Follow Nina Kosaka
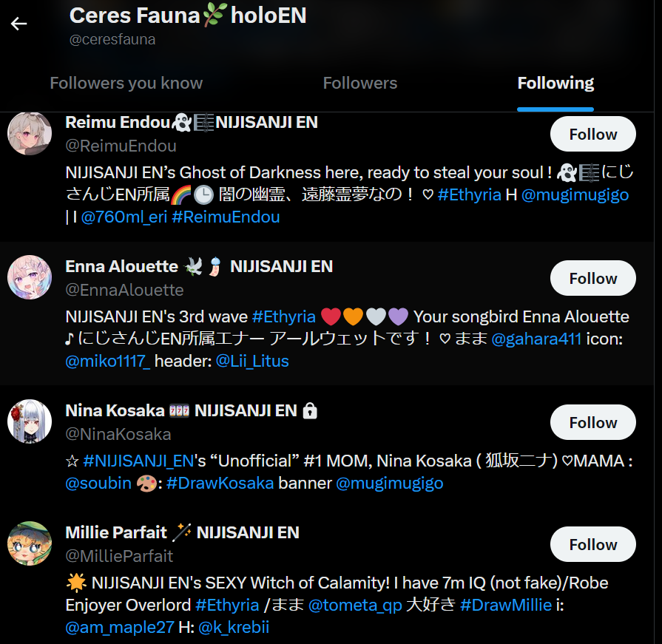The height and width of the screenshot is (644, 662). point(592,422)
